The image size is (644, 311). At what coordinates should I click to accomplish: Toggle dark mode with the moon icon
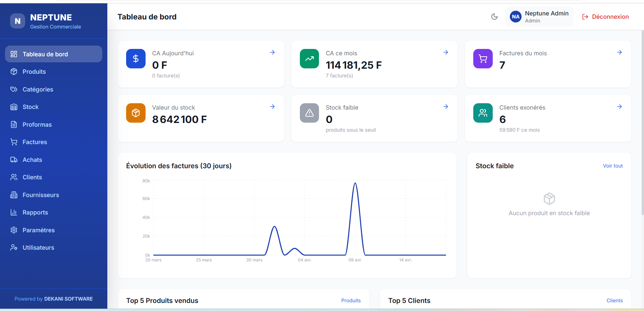coord(494,17)
